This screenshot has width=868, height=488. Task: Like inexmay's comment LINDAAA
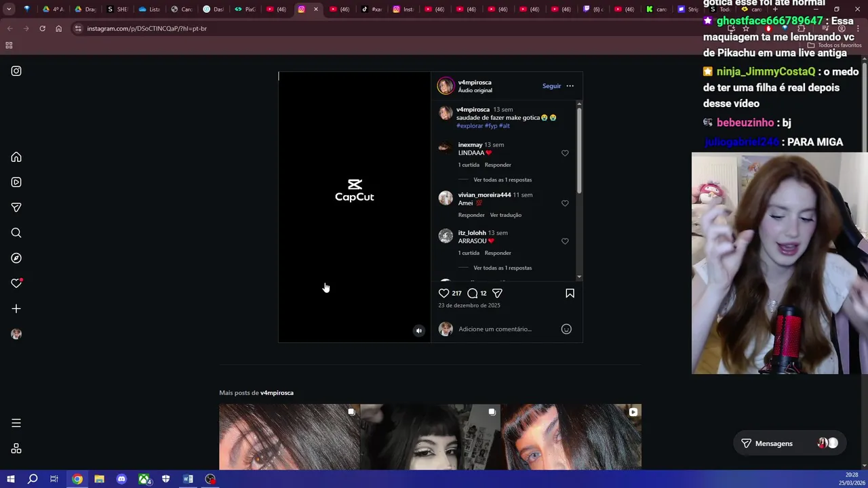click(565, 153)
